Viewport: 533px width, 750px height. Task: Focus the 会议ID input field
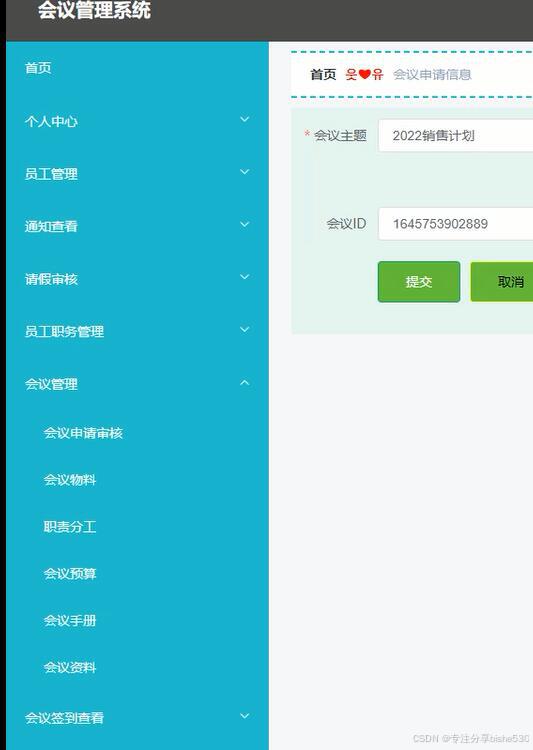455,223
